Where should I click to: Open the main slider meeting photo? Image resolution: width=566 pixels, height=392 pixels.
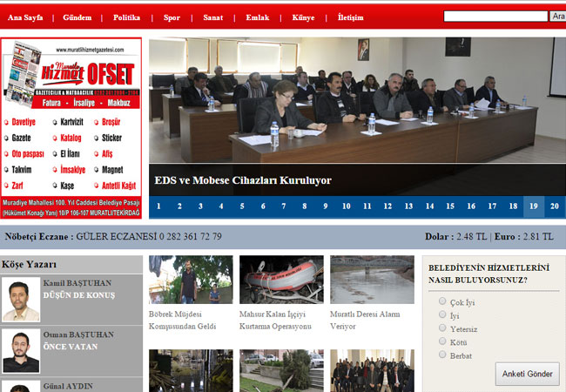pyautogui.click(x=357, y=100)
